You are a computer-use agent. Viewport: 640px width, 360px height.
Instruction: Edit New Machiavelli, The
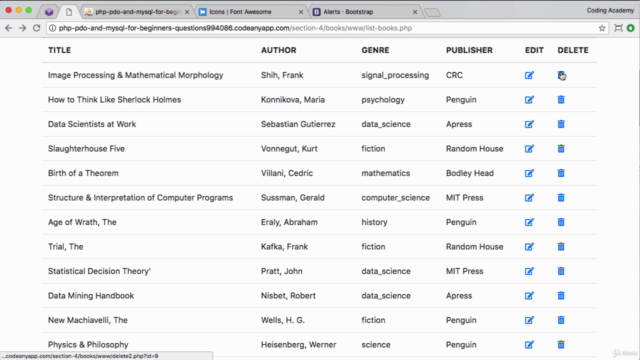529,320
